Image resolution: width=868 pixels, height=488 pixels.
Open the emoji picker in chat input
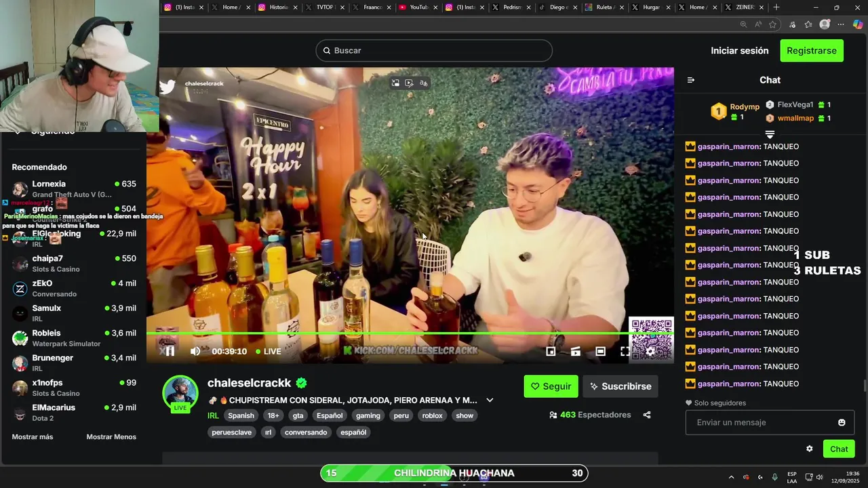click(x=842, y=422)
